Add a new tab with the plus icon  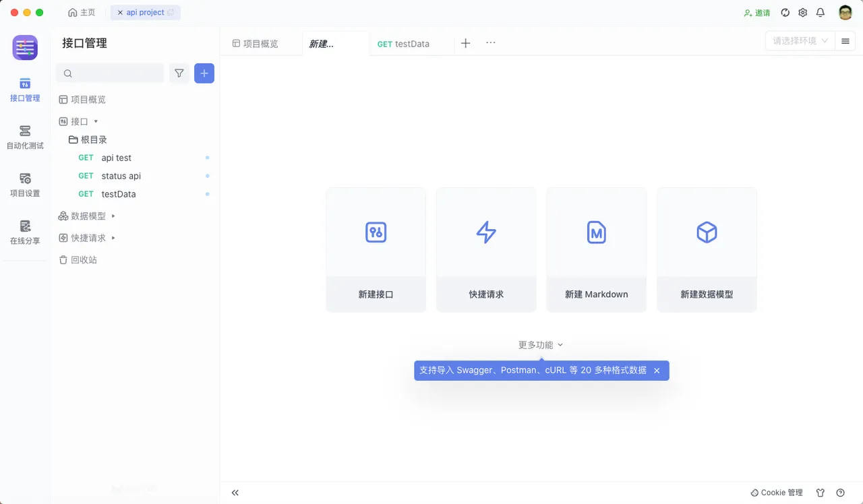[465, 43]
